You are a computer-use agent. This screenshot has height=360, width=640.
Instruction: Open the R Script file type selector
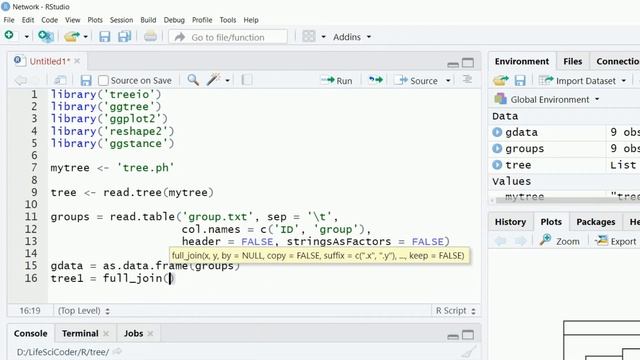[456, 311]
